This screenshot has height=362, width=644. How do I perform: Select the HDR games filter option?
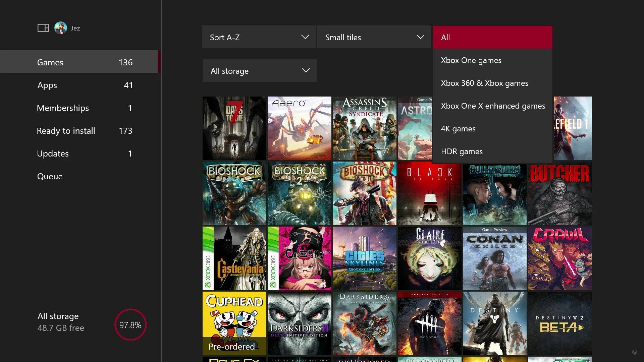pos(462,151)
